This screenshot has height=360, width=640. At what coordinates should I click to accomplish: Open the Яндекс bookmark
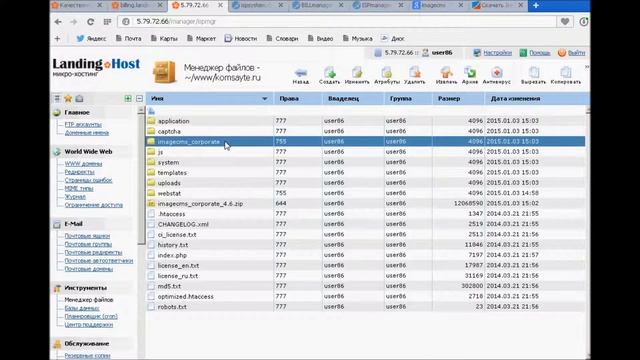click(x=91, y=39)
